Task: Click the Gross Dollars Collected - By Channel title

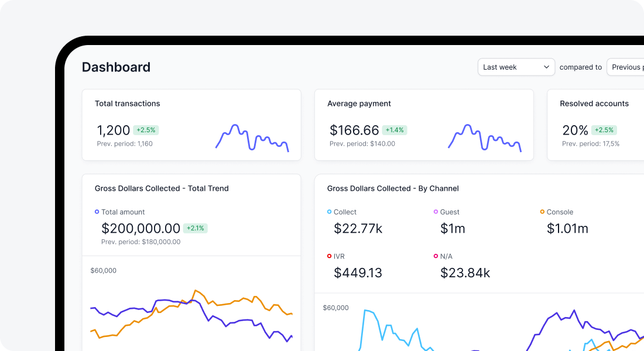Action: 393,188
